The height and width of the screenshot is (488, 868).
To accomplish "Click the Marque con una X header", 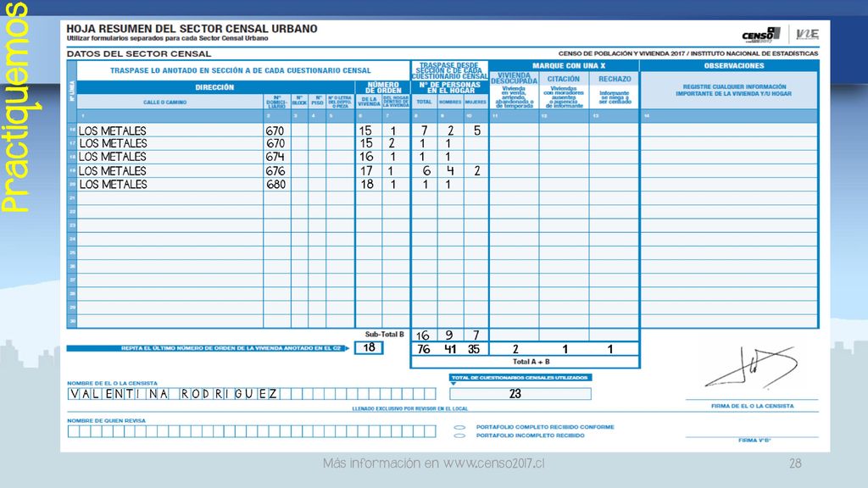I will pos(569,66).
